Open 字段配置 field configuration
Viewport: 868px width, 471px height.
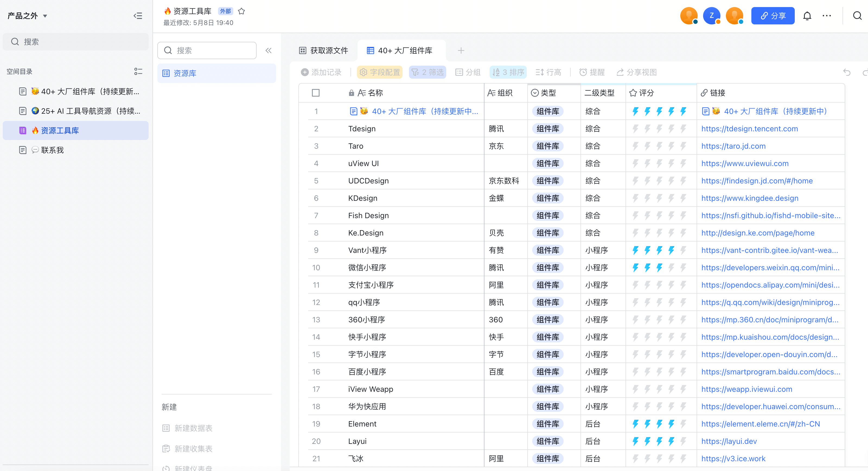click(380, 72)
